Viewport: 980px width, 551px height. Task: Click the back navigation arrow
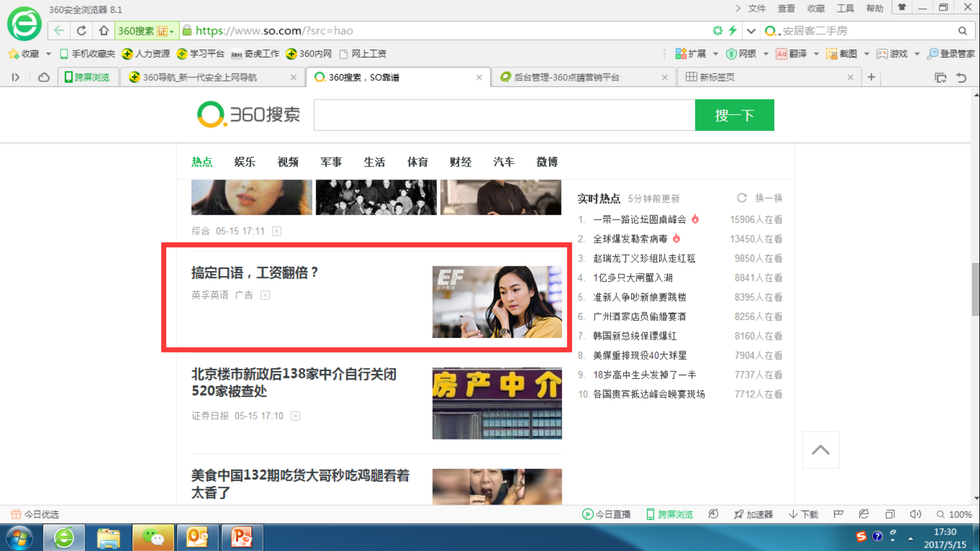pos(59,31)
